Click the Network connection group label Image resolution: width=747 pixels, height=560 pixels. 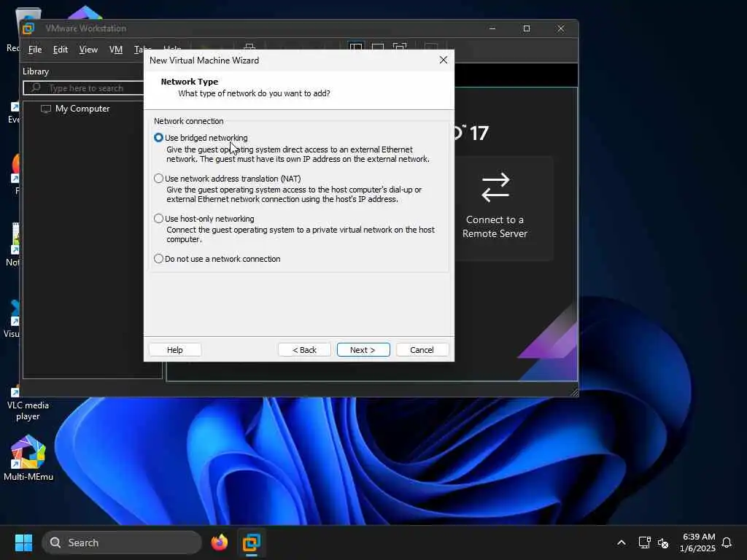point(188,121)
